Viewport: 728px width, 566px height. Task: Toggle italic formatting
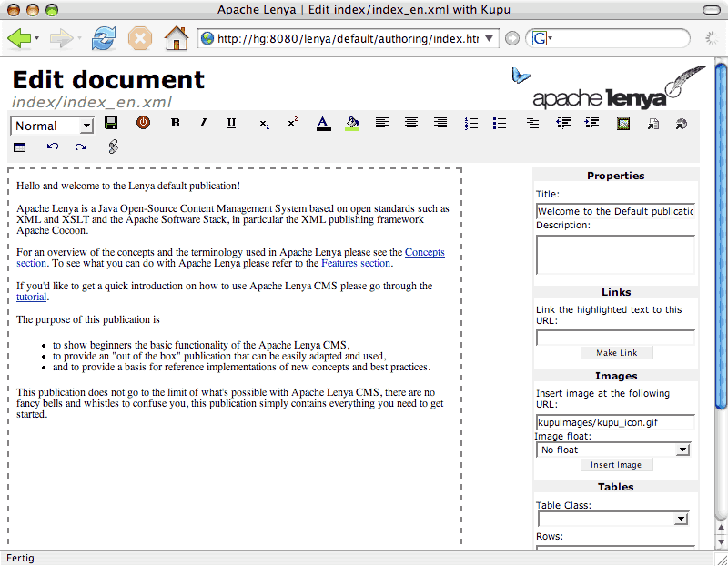(203, 123)
